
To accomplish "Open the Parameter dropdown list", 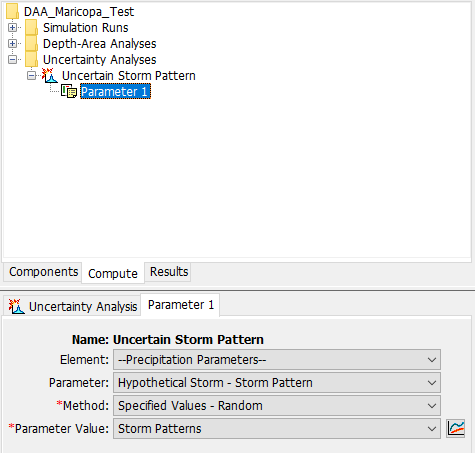I will pos(277,383).
